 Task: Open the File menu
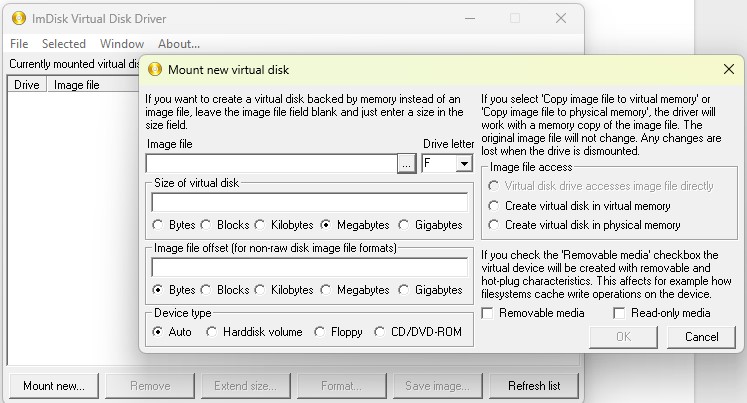19,44
